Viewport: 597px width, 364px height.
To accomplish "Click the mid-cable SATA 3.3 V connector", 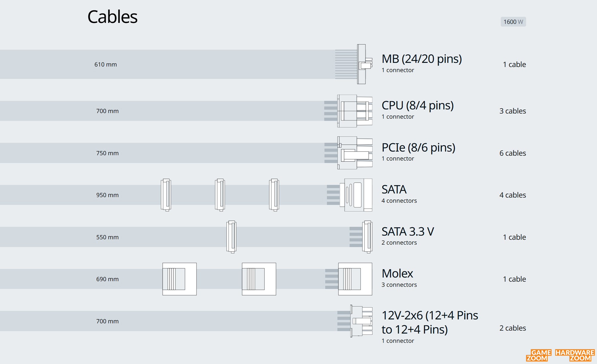I will coord(232,237).
